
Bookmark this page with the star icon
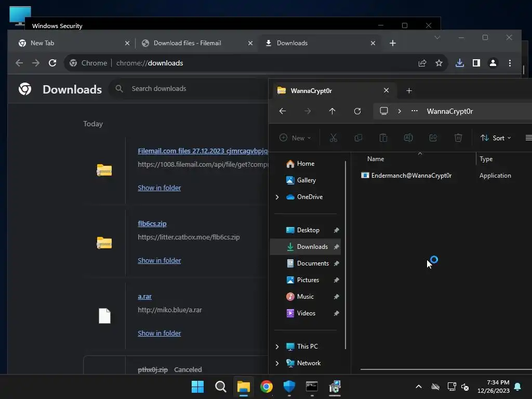[x=439, y=63]
